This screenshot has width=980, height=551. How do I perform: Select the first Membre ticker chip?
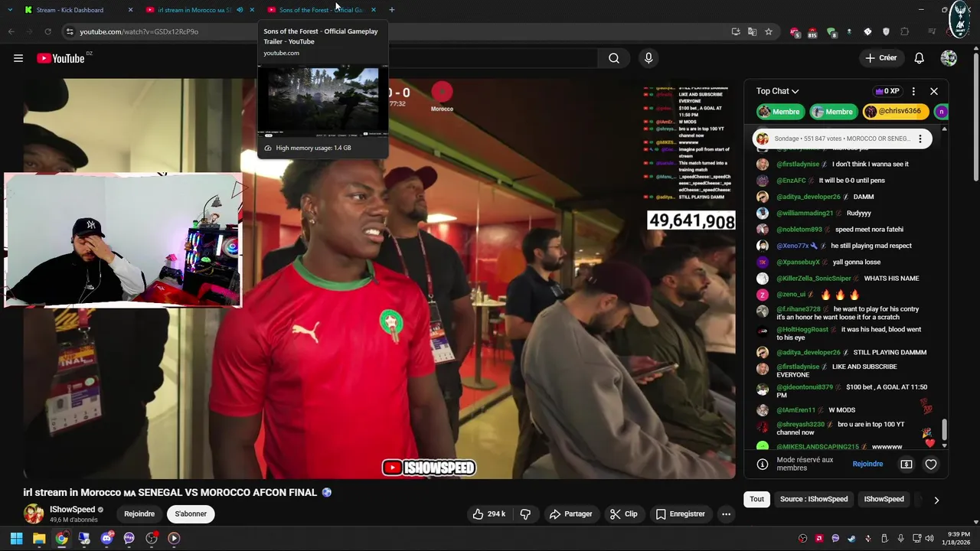click(x=779, y=112)
